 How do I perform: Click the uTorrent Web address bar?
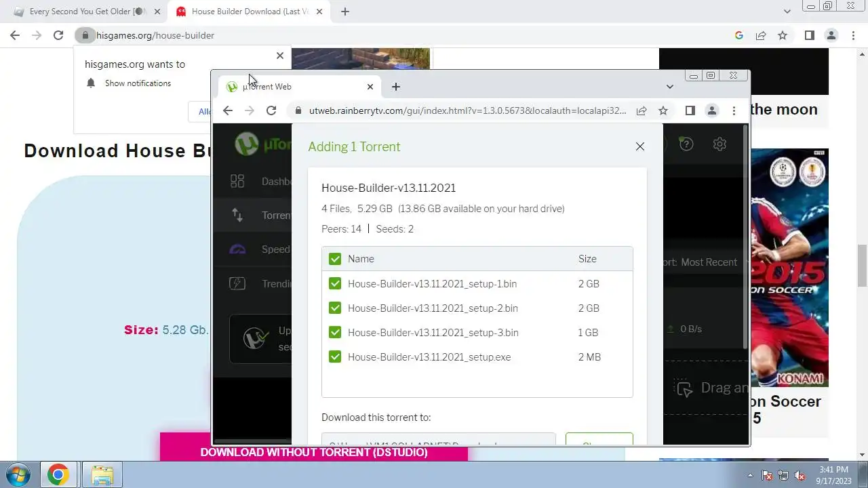tap(468, 110)
